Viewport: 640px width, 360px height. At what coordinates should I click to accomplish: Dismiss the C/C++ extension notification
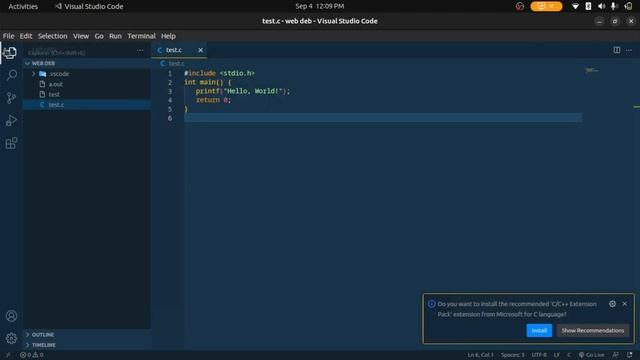624,304
